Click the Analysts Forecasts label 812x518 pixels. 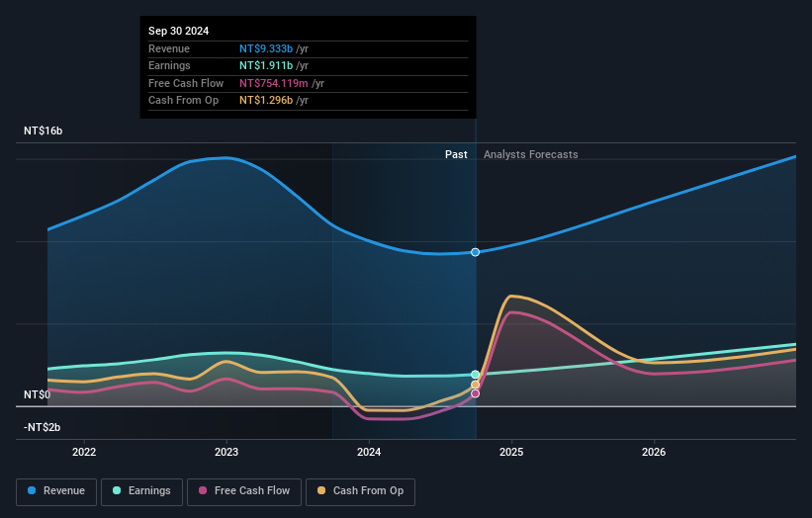coord(531,154)
